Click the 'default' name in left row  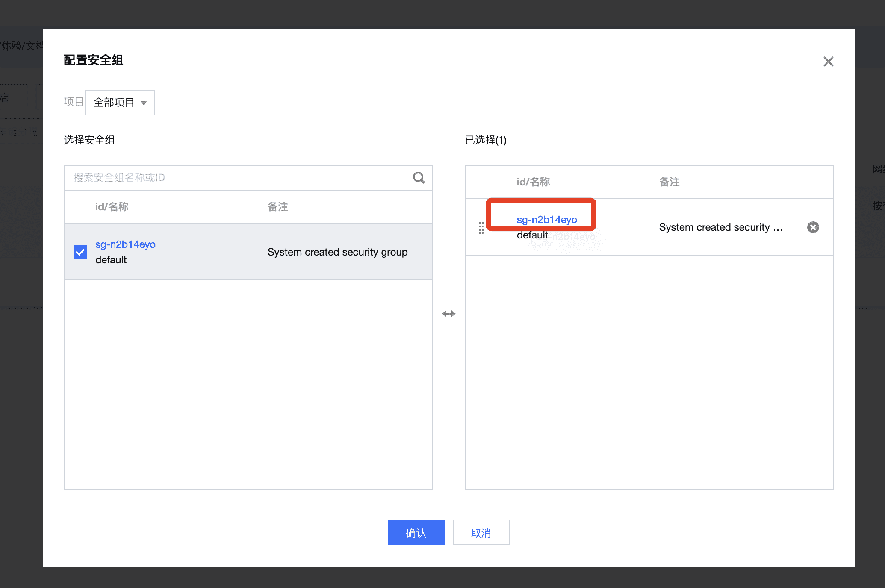pos(111,260)
